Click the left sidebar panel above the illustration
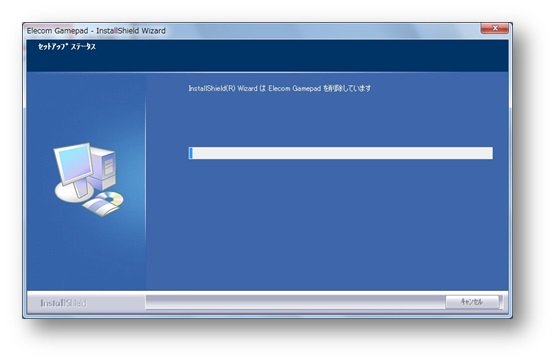 (86, 106)
